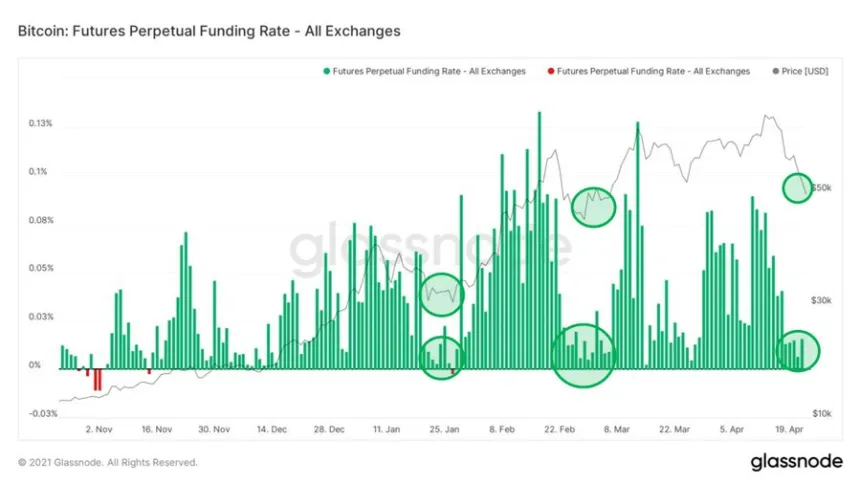Click the red negative bars near 2. Nov
The width and height of the screenshot is (860, 484).
pos(98,379)
